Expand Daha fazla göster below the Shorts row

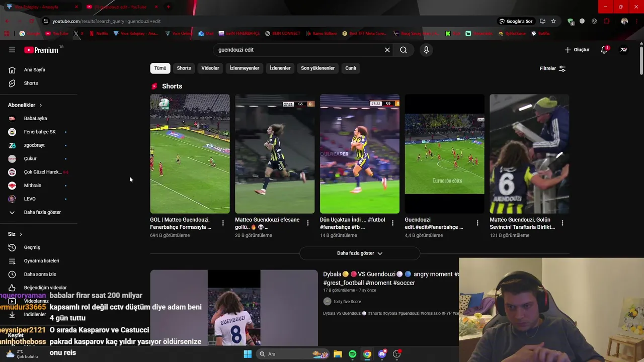click(x=360, y=253)
